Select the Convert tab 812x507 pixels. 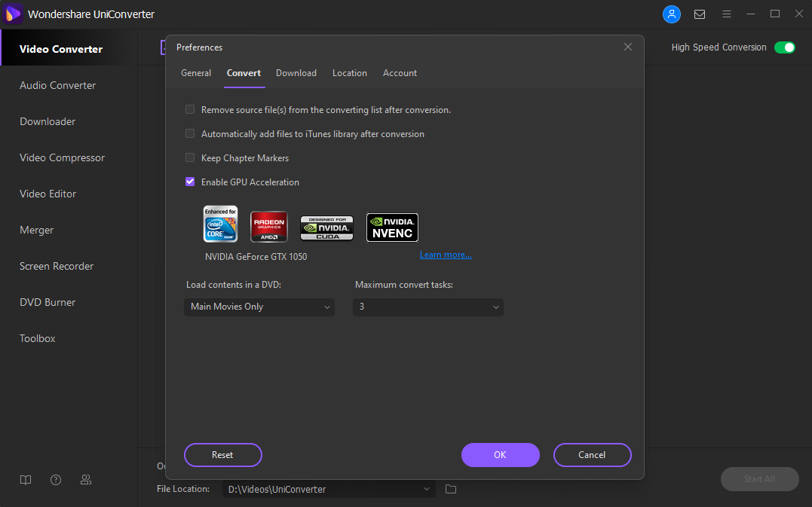(x=244, y=73)
